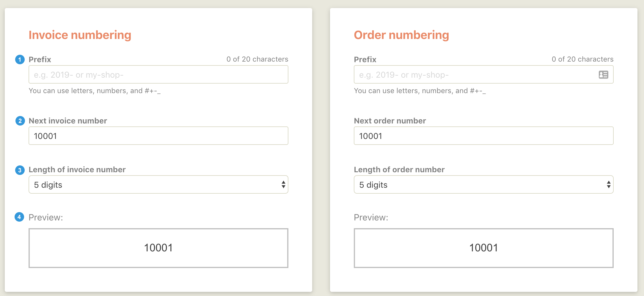The image size is (644, 296).
Task: Click the 0 of 20 characters counter
Action: click(257, 59)
